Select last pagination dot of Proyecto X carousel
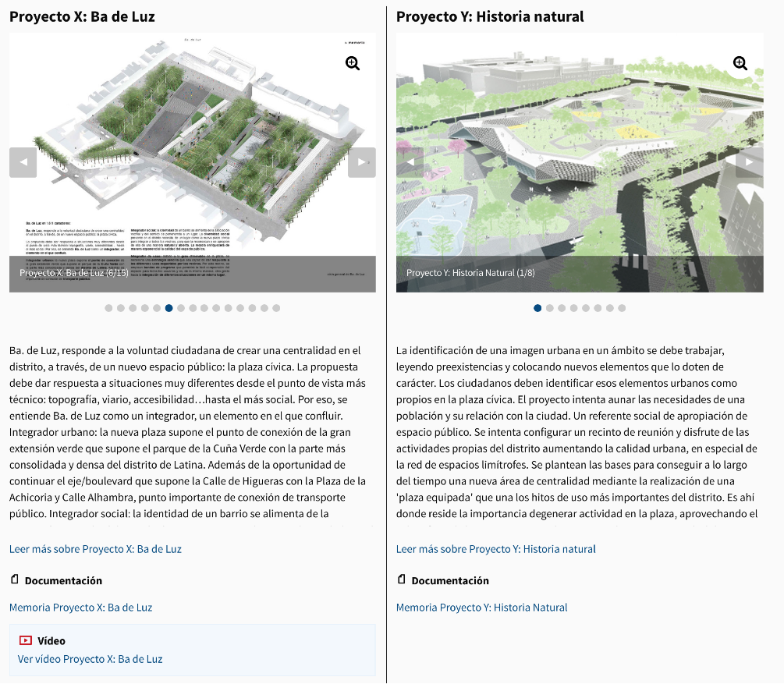This screenshot has width=784, height=684. click(x=276, y=308)
